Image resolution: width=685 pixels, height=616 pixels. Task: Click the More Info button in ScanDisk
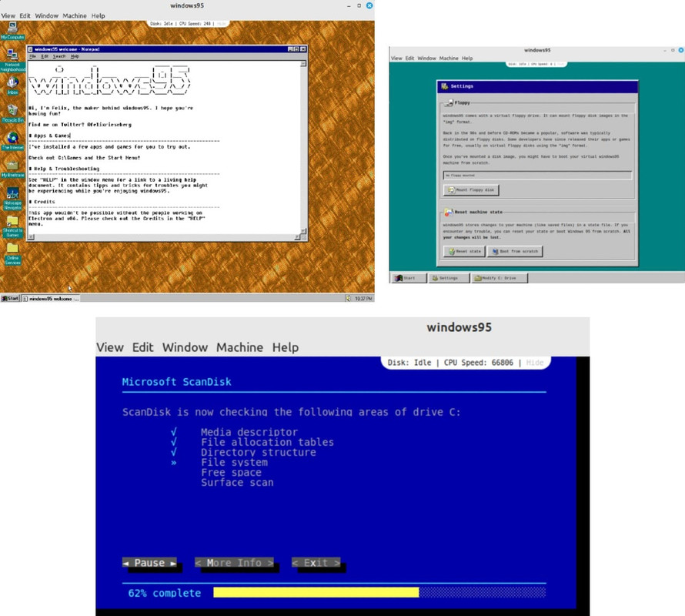234,563
